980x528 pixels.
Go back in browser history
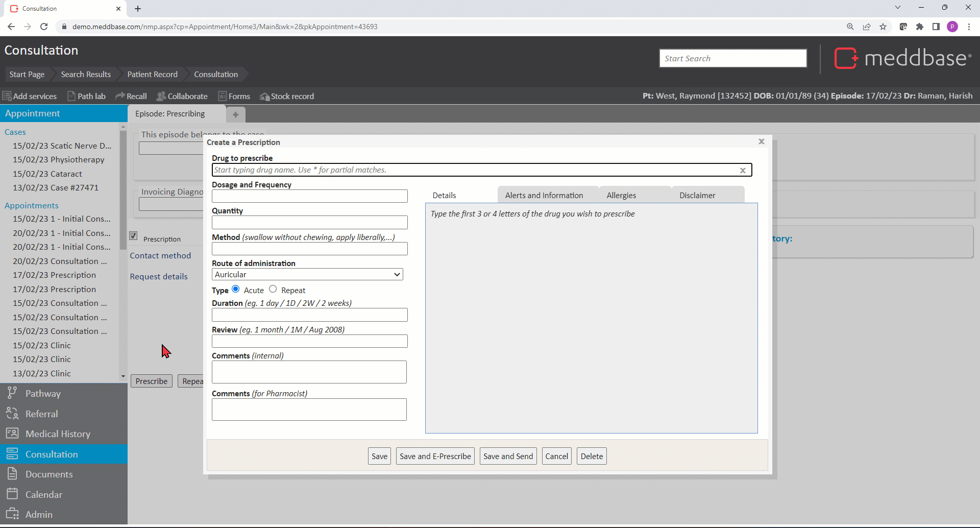click(11, 27)
